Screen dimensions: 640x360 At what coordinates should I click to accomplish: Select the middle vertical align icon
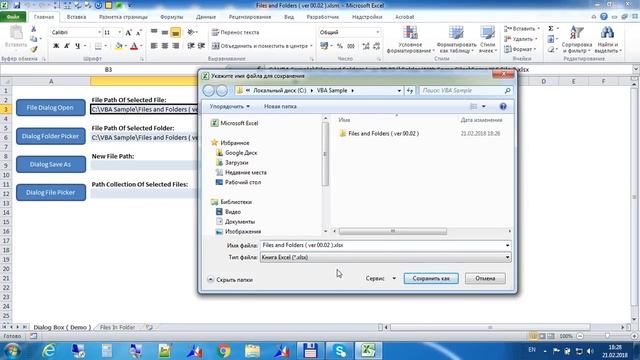(x=165, y=32)
